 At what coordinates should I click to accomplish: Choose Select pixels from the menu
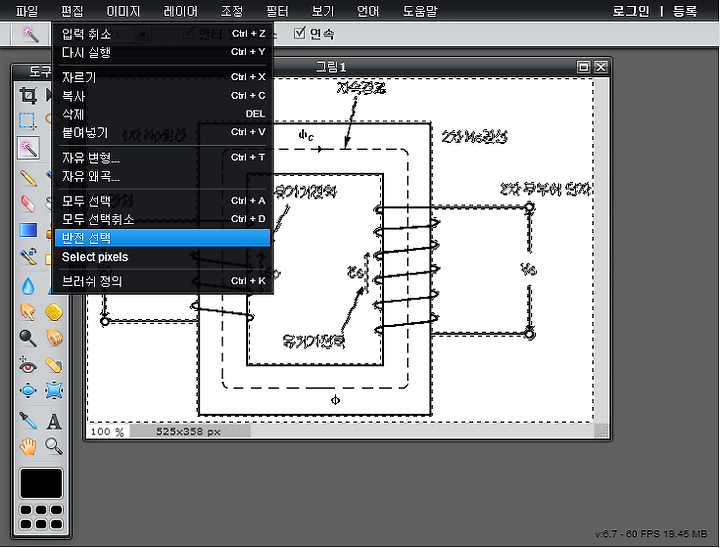163,257
